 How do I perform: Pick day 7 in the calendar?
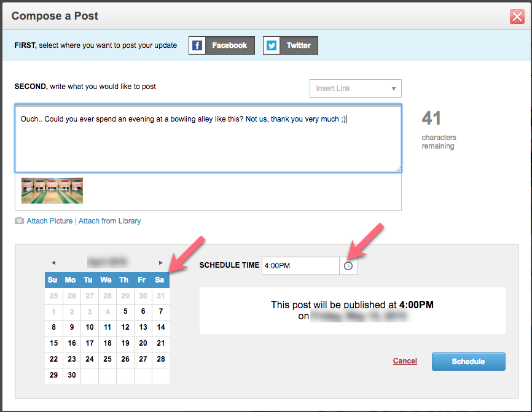(x=161, y=311)
